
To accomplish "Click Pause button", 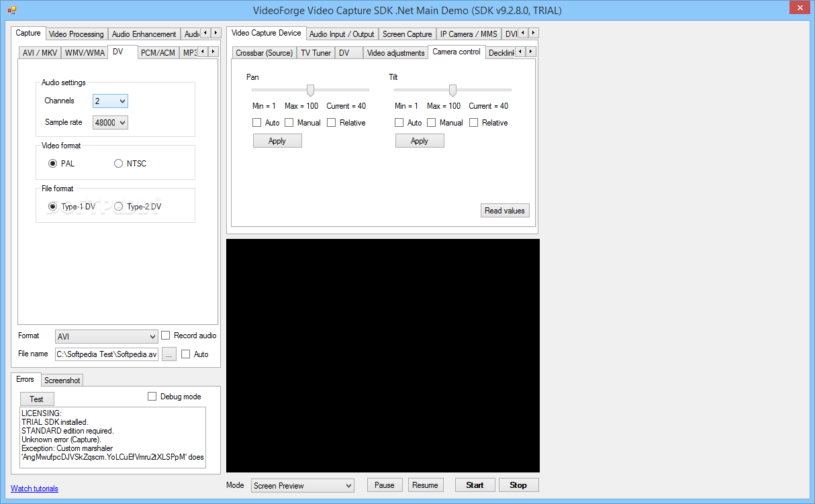I will 385,485.
